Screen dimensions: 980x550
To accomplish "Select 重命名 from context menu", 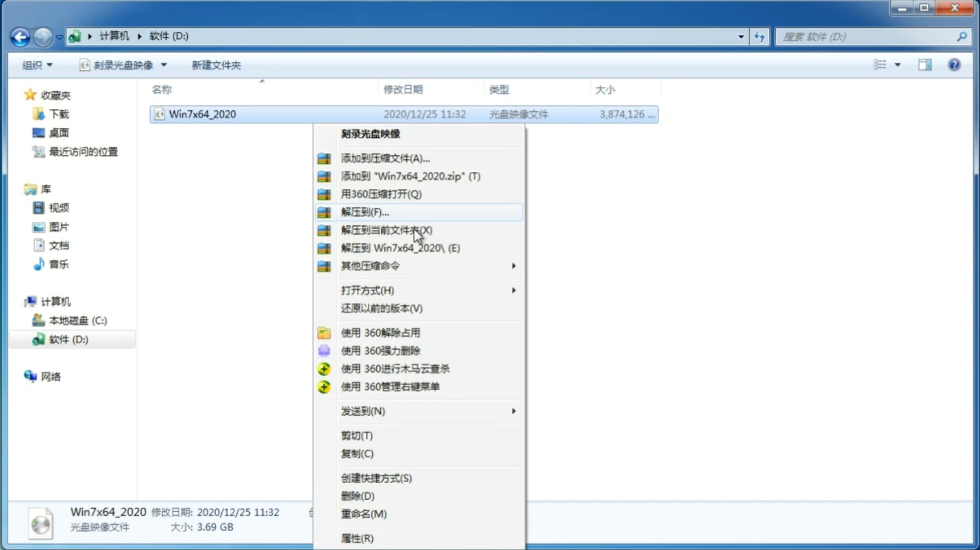I will [x=364, y=514].
